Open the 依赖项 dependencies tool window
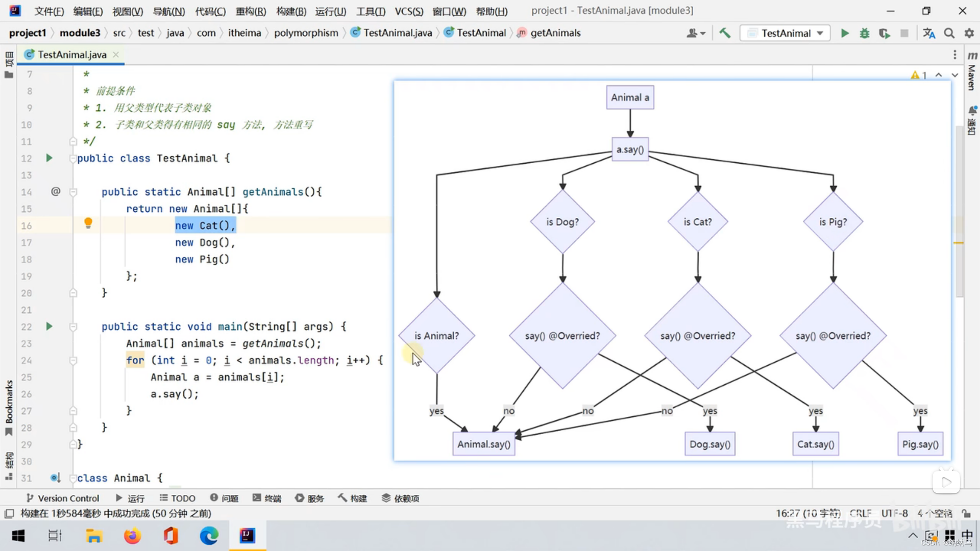 pyautogui.click(x=401, y=498)
